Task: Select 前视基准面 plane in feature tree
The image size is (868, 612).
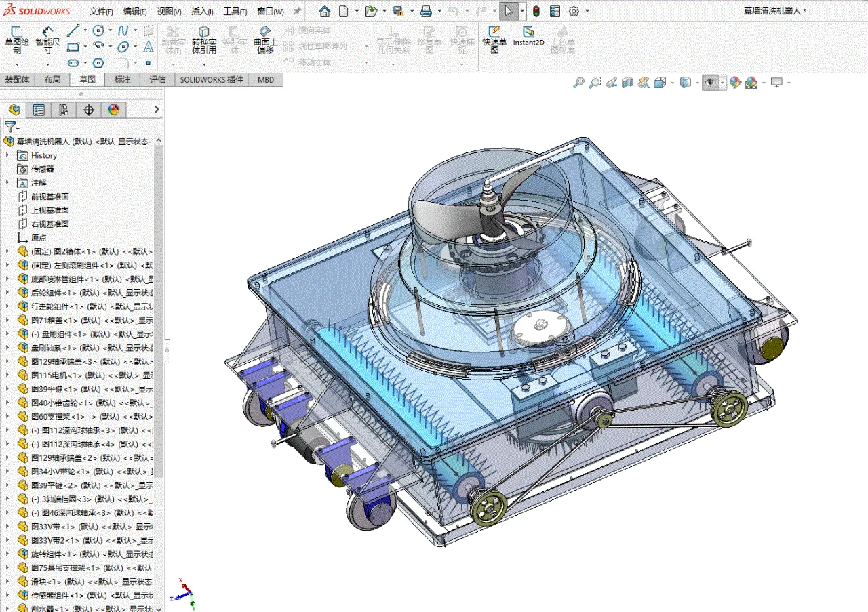Action: click(50, 197)
